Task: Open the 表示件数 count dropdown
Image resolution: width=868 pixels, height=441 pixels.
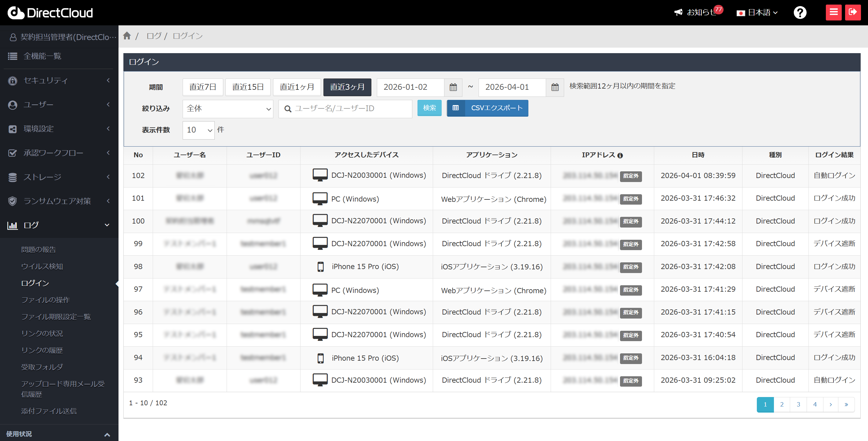Action: point(199,130)
